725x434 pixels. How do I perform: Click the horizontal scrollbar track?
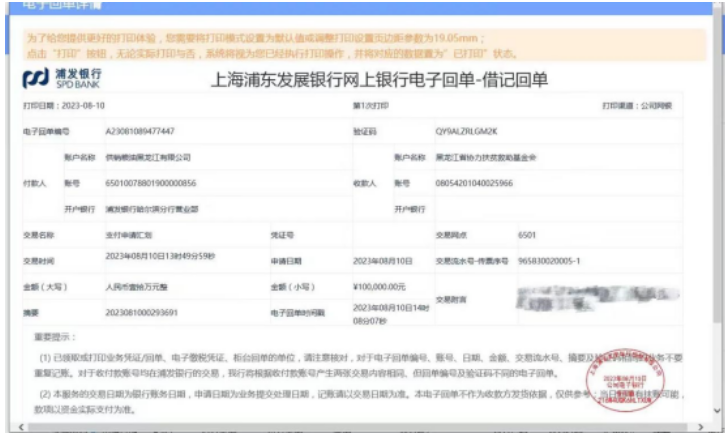(361, 427)
